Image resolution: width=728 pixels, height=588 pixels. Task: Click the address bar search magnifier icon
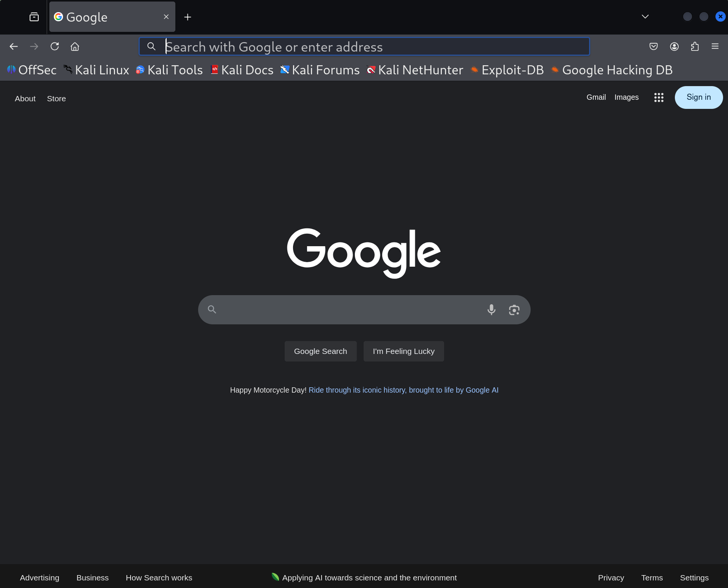point(151,46)
